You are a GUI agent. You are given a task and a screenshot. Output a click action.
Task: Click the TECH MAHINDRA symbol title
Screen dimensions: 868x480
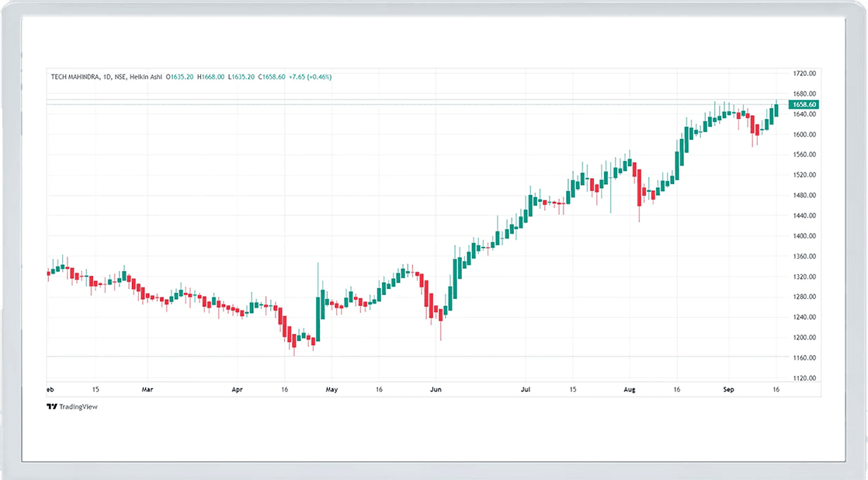(76, 77)
